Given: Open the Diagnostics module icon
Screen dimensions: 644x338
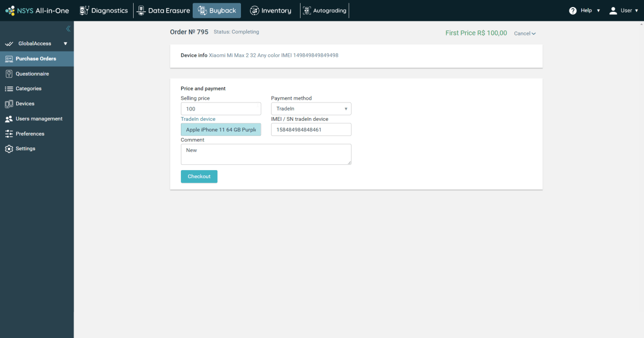Looking at the screenshot, I should [84, 11].
